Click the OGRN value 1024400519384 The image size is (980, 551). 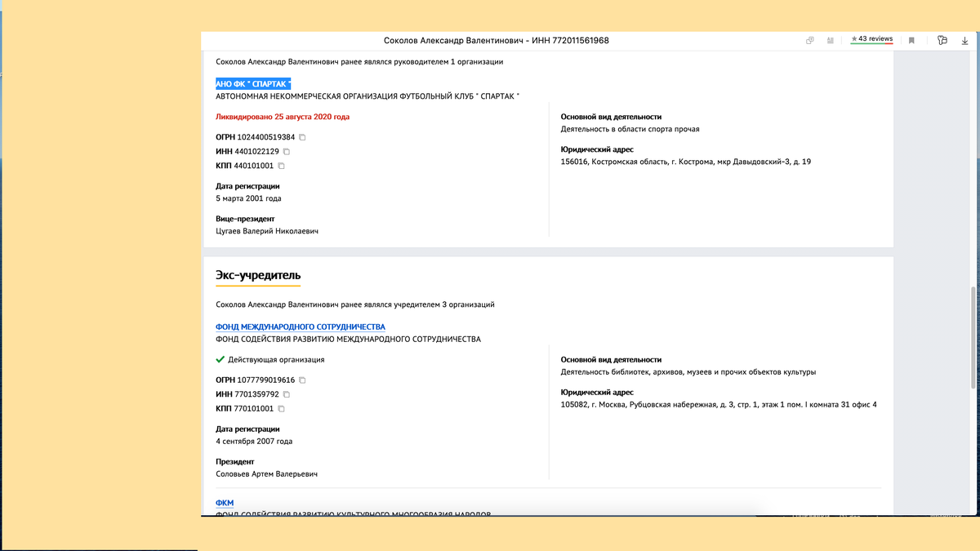266,137
